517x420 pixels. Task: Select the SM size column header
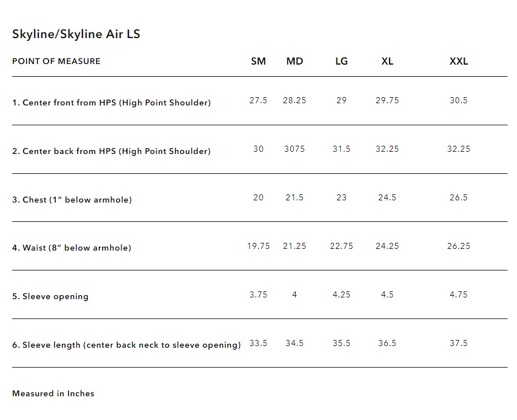tap(258, 61)
